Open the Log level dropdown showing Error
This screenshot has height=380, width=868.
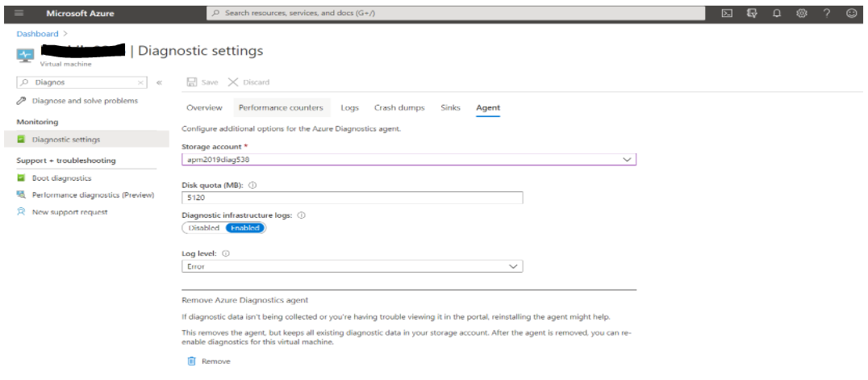point(352,266)
